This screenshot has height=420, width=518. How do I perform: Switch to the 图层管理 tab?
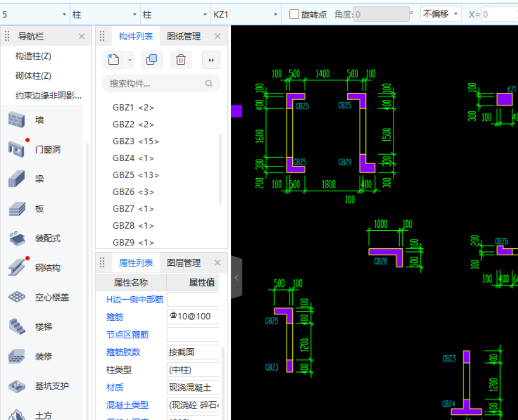click(x=183, y=263)
